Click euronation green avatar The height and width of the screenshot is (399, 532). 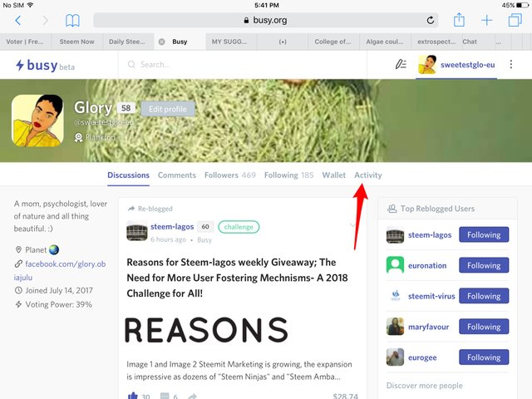[396, 265]
